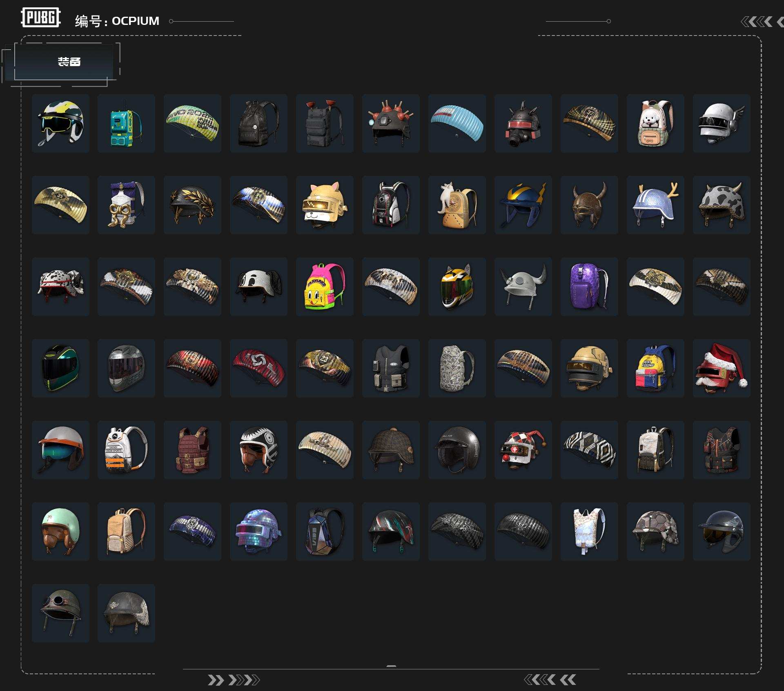Select the helmet covered in red plungers
This screenshot has height=691, width=784.
click(391, 123)
